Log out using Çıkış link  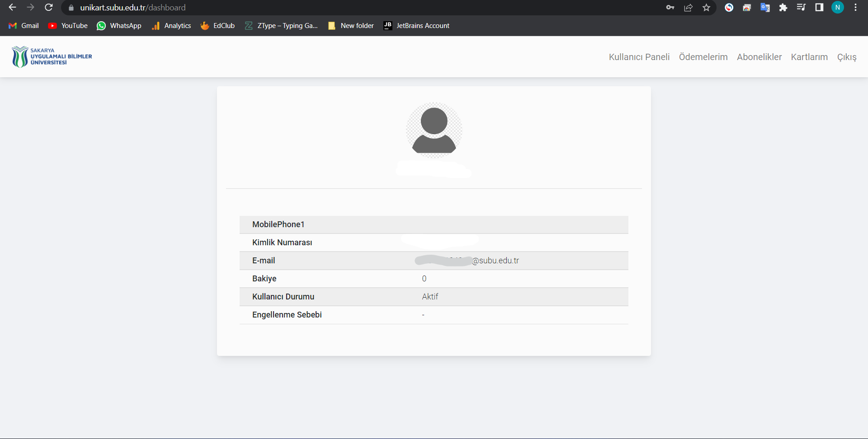click(846, 57)
